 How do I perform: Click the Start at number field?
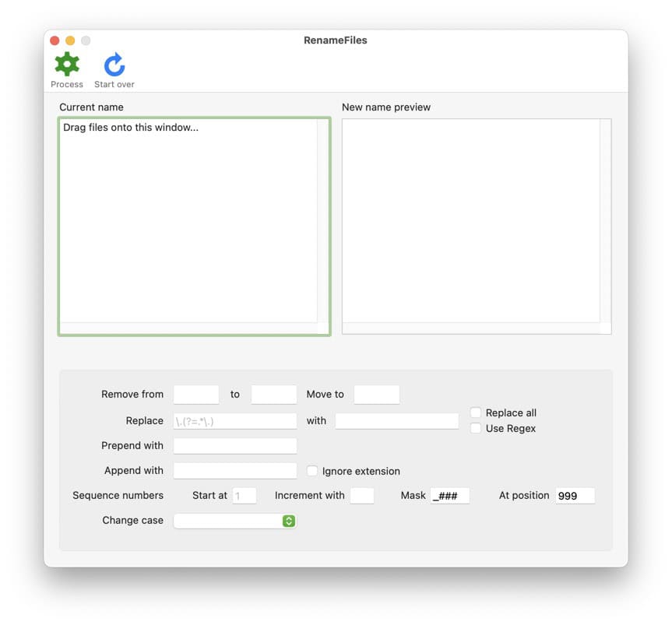pos(245,496)
